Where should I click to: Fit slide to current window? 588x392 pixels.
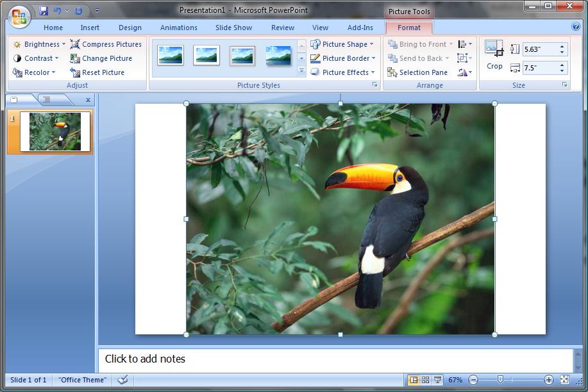coord(565,380)
